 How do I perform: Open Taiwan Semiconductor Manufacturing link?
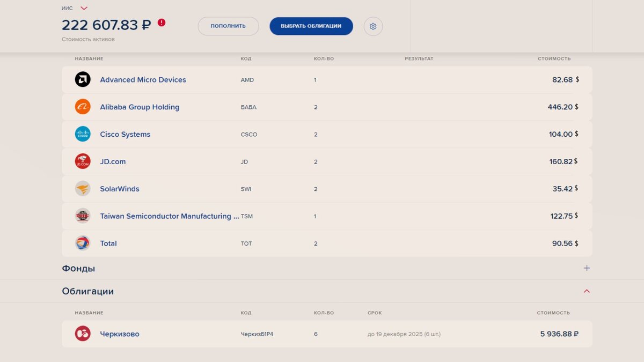170,216
